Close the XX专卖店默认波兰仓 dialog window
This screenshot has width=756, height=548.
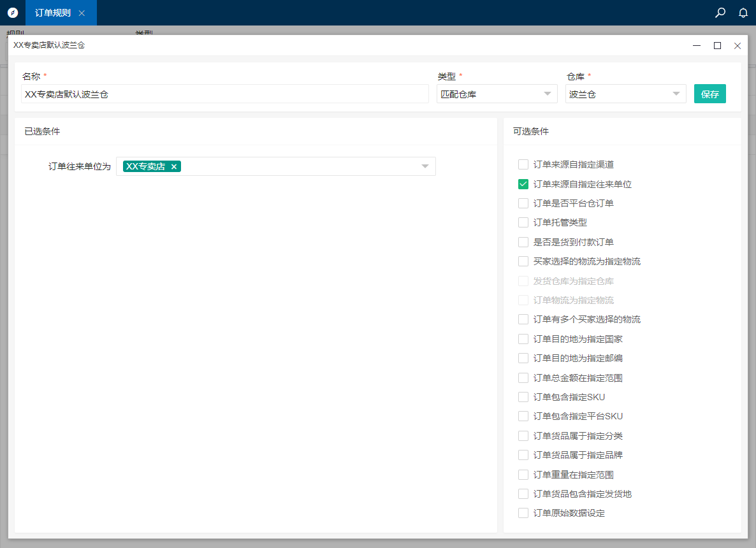point(738,45)
